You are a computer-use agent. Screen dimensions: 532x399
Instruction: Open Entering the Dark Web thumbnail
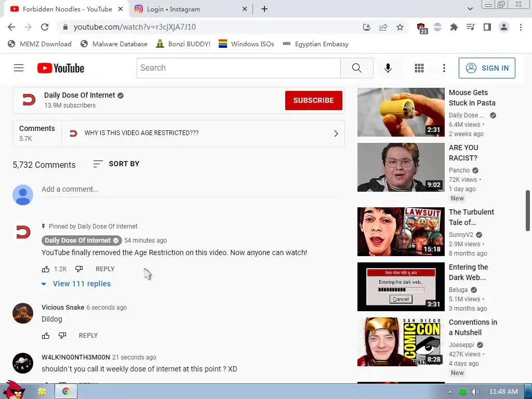[401, 287]
